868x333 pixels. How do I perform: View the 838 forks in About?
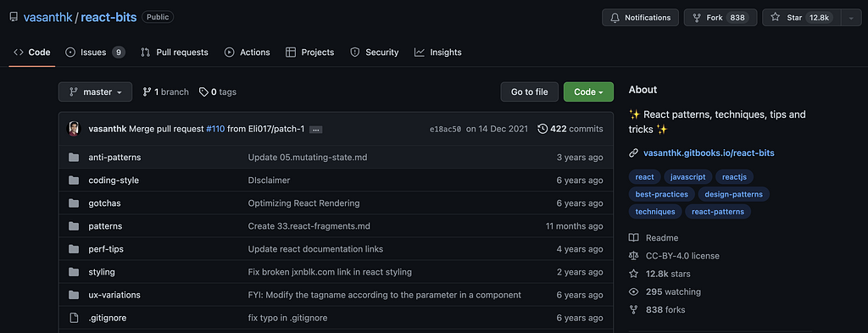coord(665,310)
